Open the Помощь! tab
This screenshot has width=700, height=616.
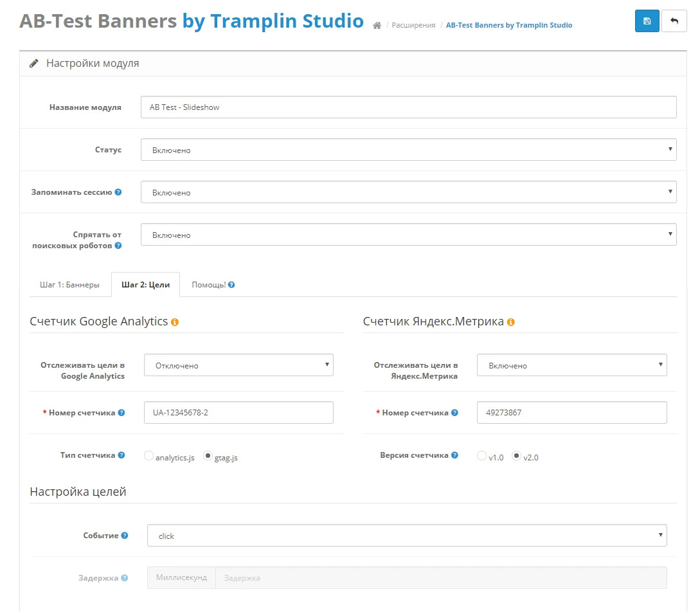(x=213, y=285)
